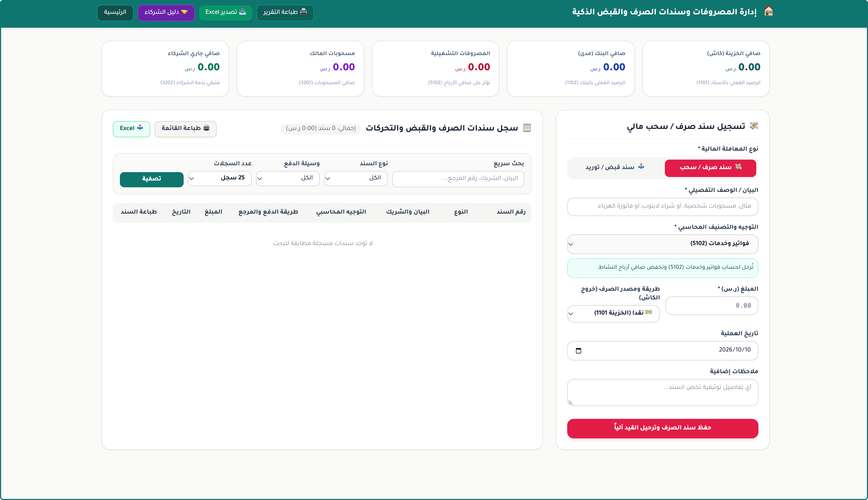Click the البيان والشريك column header

click(x=408, y=212)
